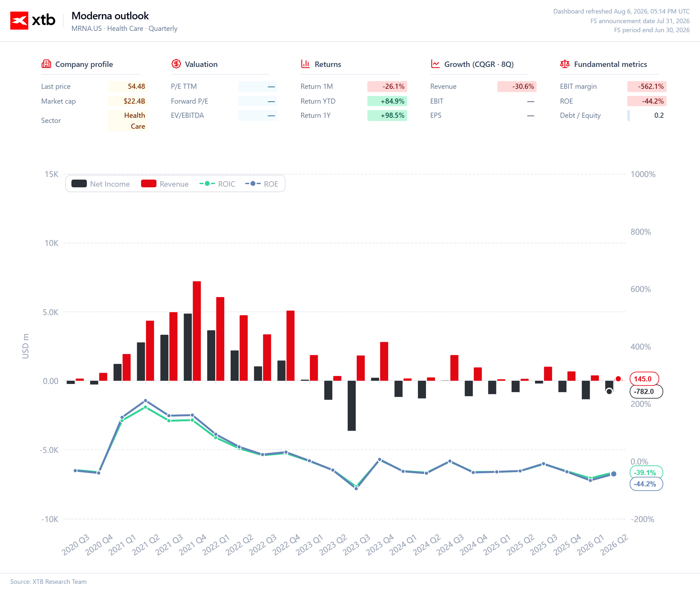
Task: Select the Market cap value $22.4B
Action: pyautogui.click(x=128, y=101)
